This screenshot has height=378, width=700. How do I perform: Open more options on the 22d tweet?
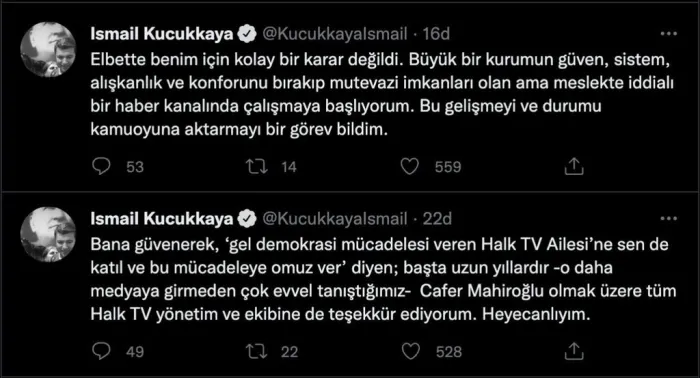pos(668,219)
